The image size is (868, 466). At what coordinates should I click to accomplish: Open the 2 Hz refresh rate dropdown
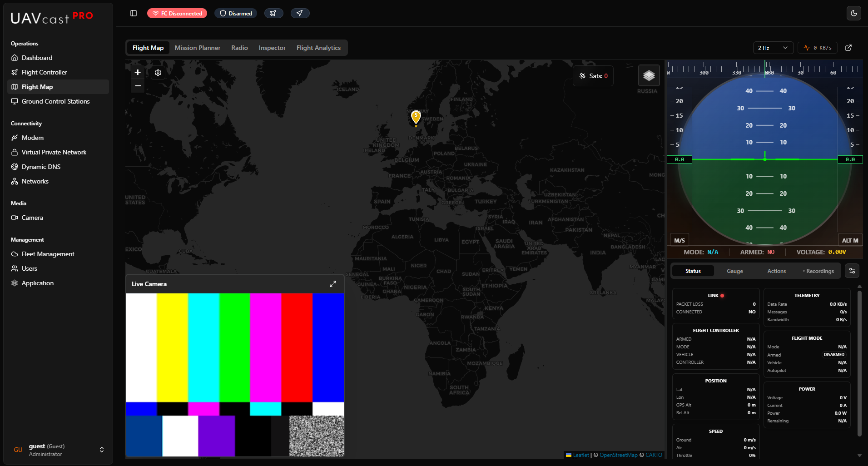(773, 48)
